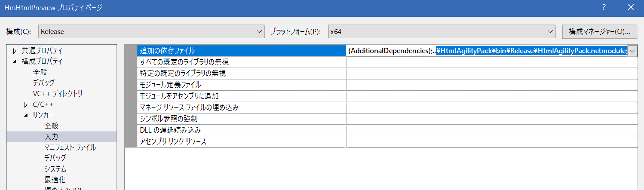644x190 pixels.
Task: Select システム in the linker tree
Action: [x=55, y=169]
